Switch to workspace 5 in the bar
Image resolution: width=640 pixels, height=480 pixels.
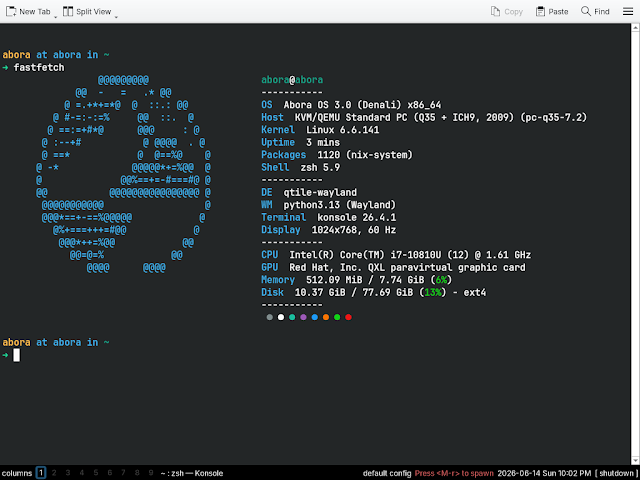point(96,473)
